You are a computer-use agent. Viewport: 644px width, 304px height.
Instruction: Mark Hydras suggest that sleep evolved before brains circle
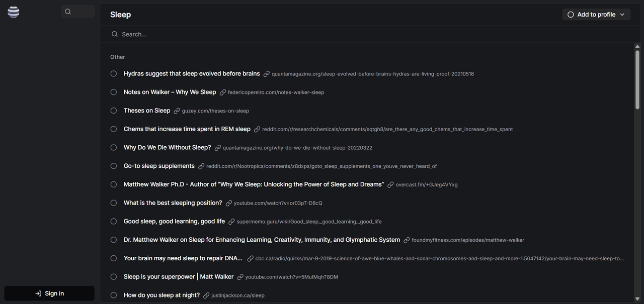tap(114, 74)
